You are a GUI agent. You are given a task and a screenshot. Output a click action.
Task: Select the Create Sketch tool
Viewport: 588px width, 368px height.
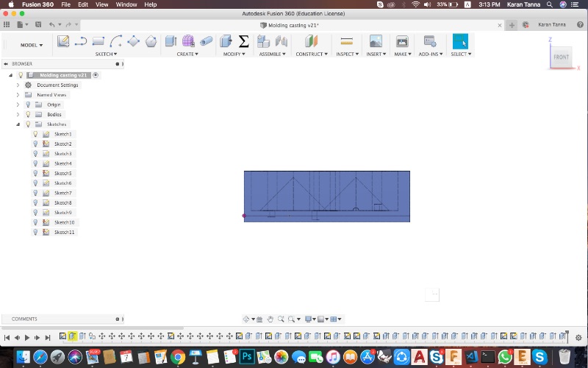[x=63, y=41]
